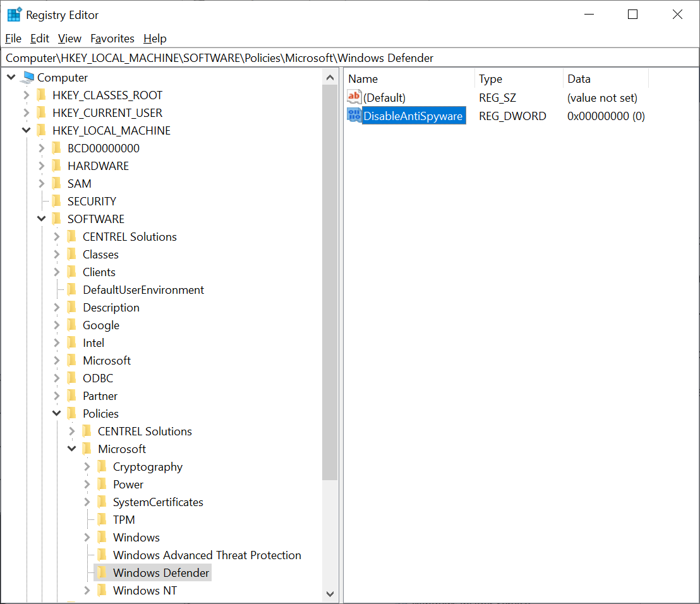Click the Data column header

[605, 78]
